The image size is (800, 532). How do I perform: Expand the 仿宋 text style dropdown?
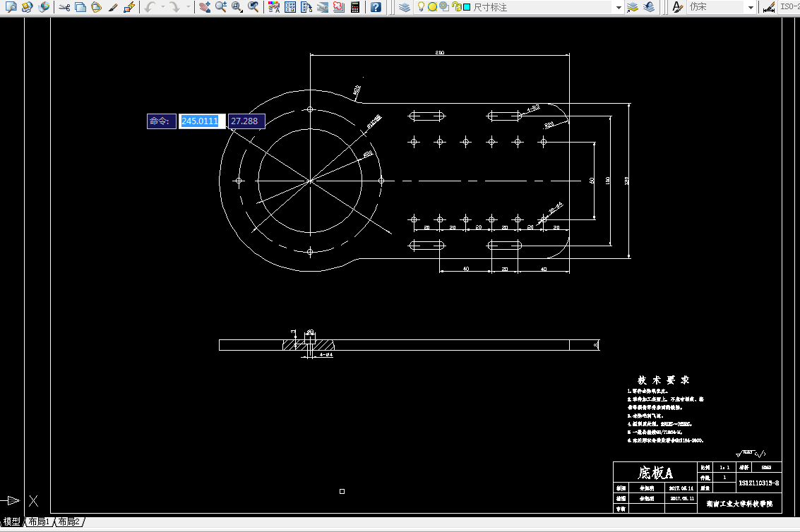click(751, 7)
